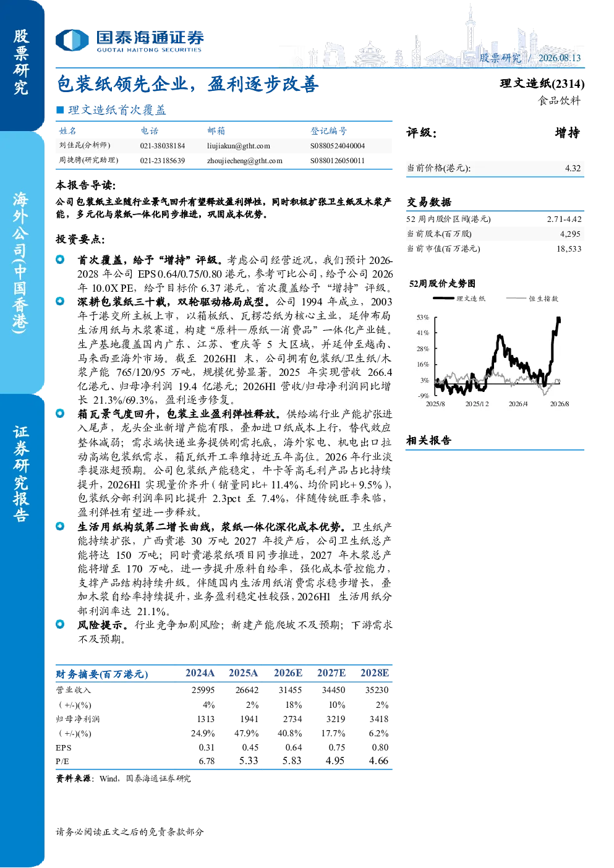
Task: Click the source note 资料来源：Wind，国泰海通证券研究
Action: pos(123,779)
